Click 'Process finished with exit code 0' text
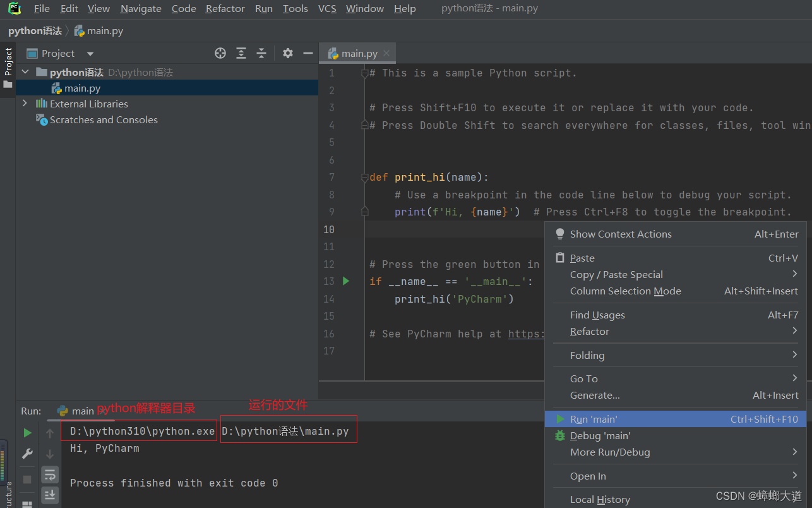The height and width of the screenshot is (508, 812). pos(174,483)
